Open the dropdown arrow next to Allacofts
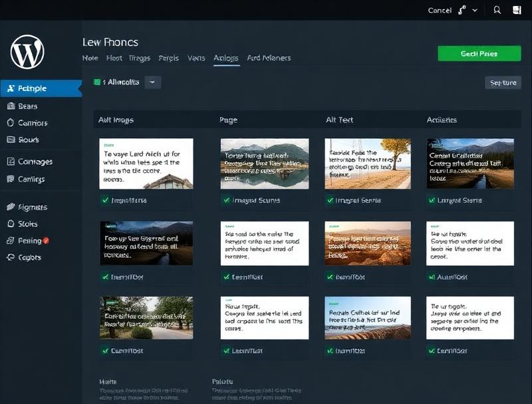 (x=153, y=82)
